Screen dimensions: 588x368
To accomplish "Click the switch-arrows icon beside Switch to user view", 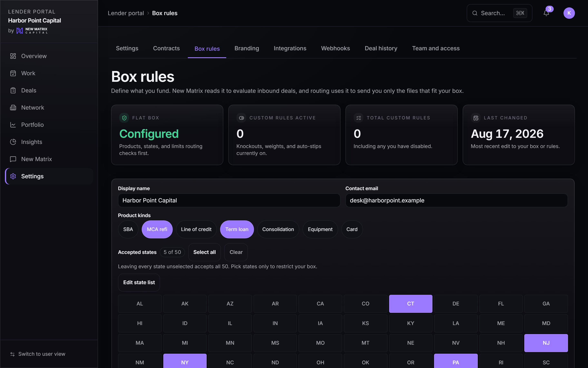I will (x=12, y=354).
